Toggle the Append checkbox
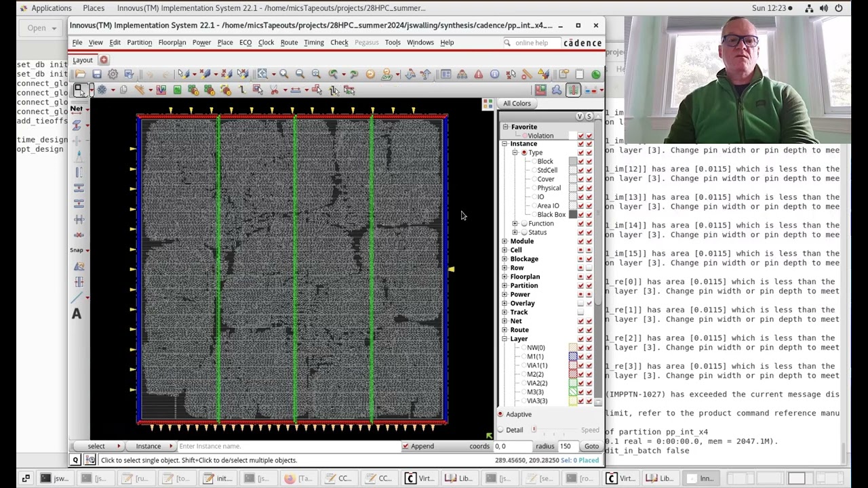The image size is (868, 488). click(x=406, y=446)
